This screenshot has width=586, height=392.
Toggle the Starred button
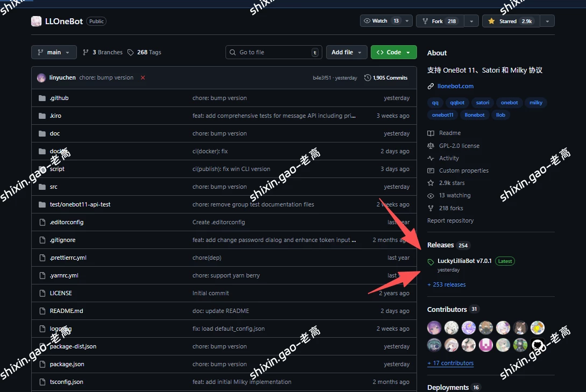[510, 21]
